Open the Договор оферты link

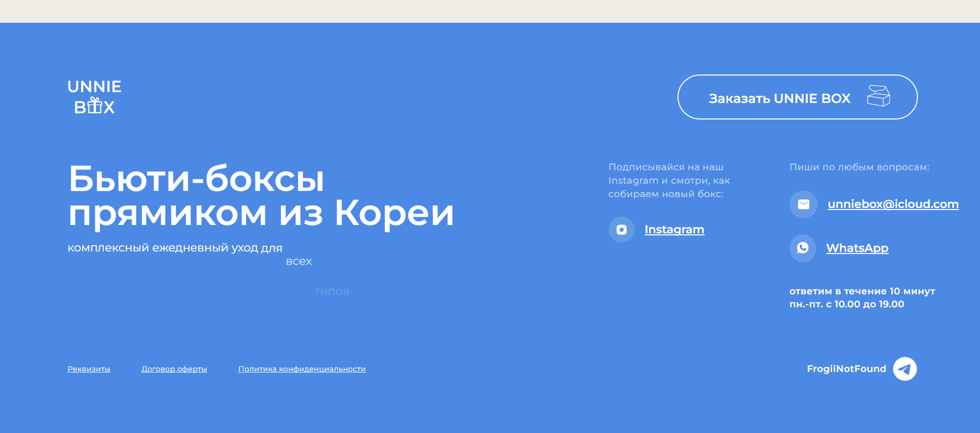[174, 369]
